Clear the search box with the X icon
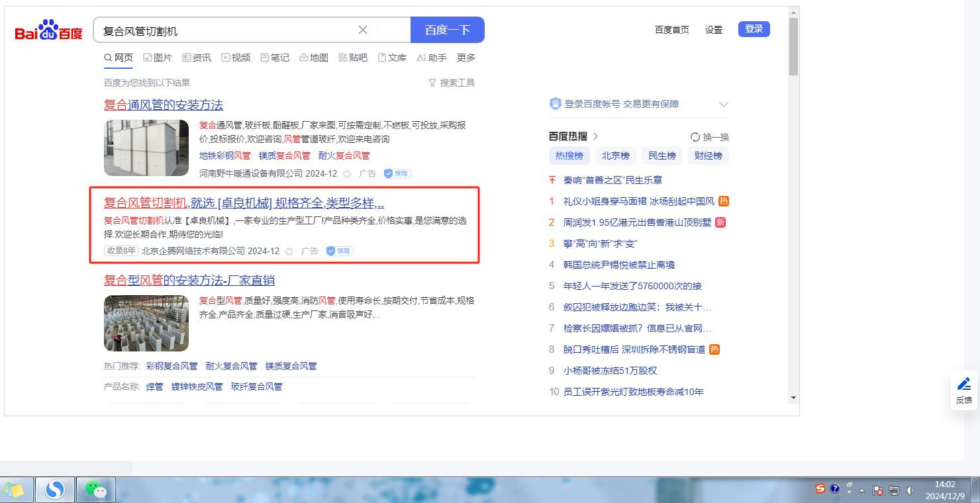Screen dimensions: 980x503 363,30
